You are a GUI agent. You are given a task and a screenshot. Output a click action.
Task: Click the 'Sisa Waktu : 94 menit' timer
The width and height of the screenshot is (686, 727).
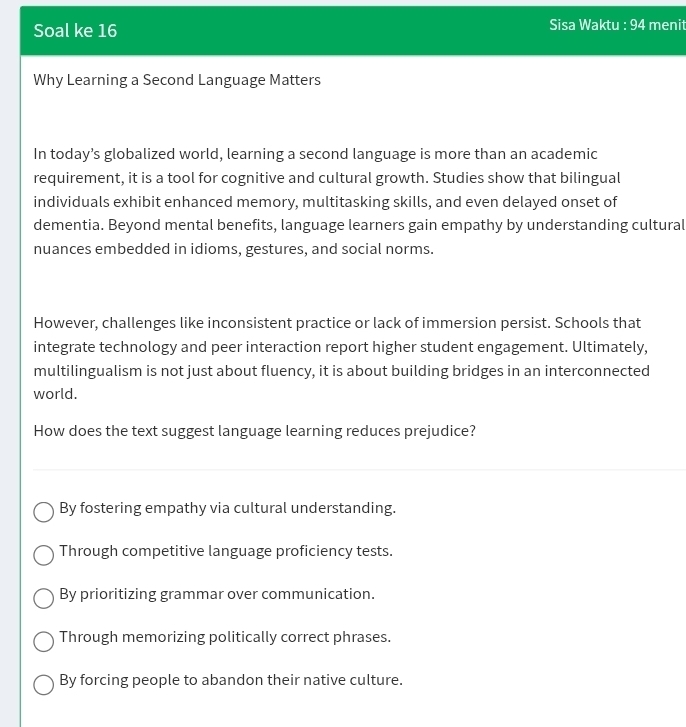click(616, 25)
